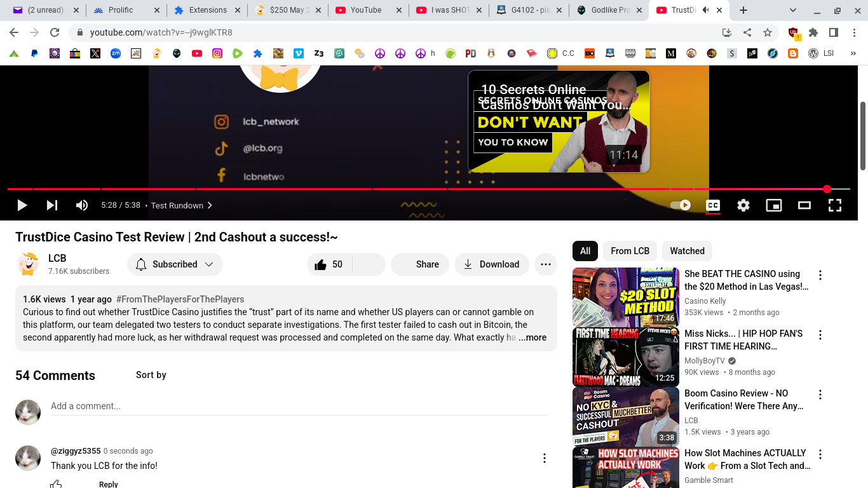This screenshot has width=868, height=488.
Task: Expand the Test Rundown chapter list
Action: [181, 205]
